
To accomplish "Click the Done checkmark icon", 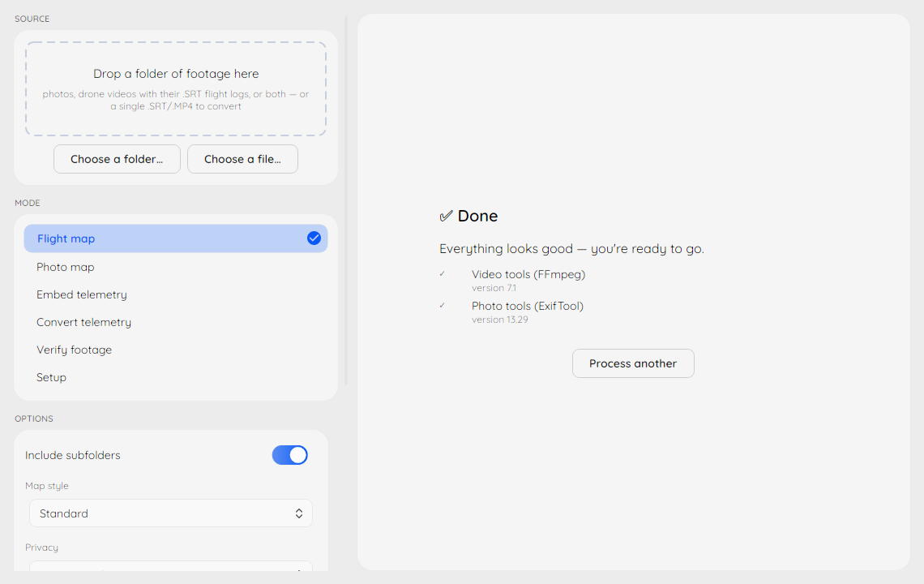I will [446, 216].
